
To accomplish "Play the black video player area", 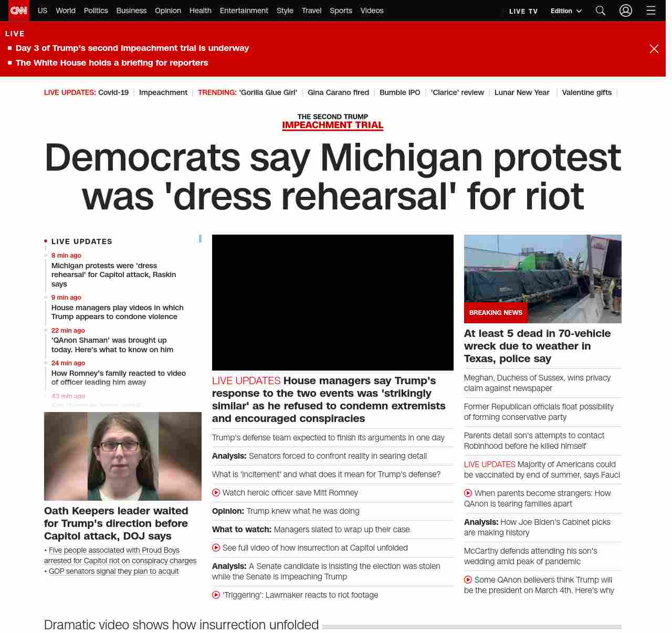I will [333, 302].
